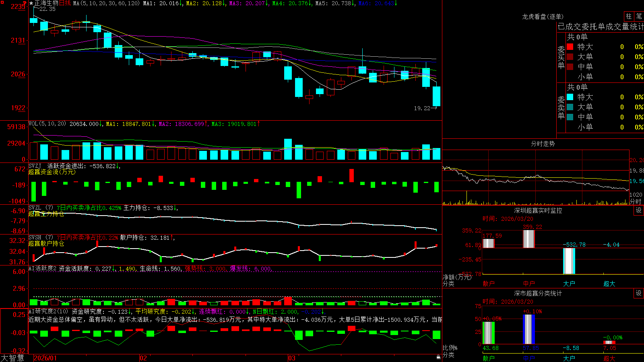The height and width of the screenshot is (362, 644).
Task: Jump to the 2026/01 date marker on the time axis
Action: (45, 358)
